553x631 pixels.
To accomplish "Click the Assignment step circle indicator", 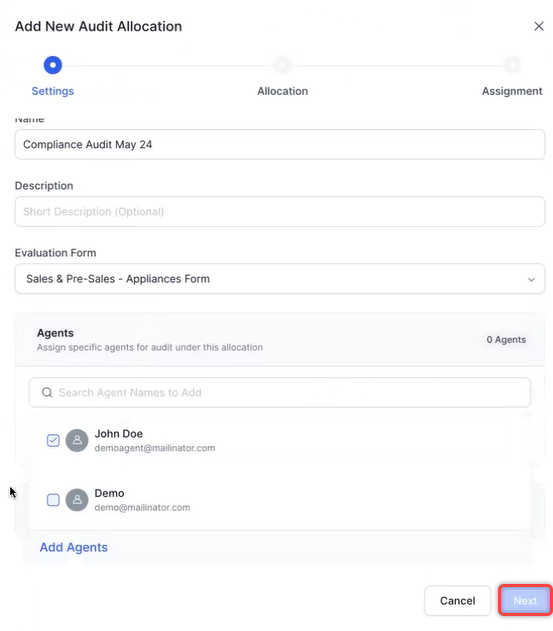I will [512, 65].
